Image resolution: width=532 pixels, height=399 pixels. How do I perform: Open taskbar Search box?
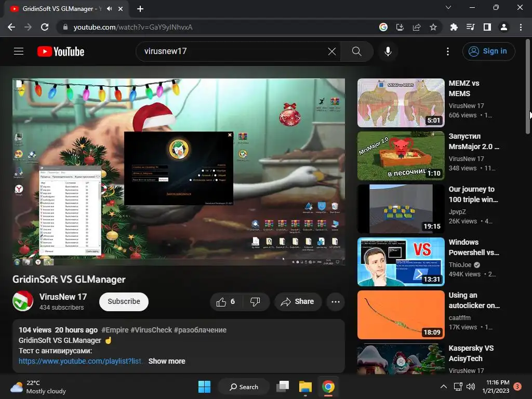click(244, 387)
